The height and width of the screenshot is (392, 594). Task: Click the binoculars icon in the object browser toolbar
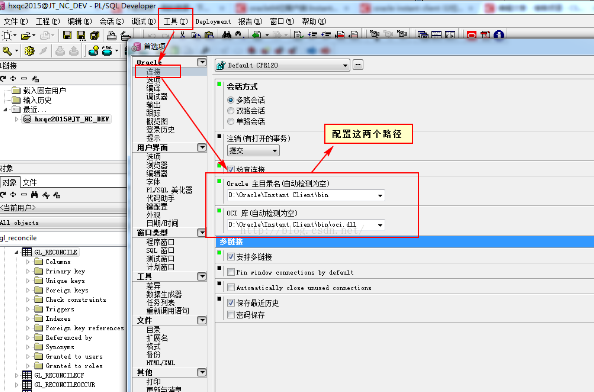[34, 195]
